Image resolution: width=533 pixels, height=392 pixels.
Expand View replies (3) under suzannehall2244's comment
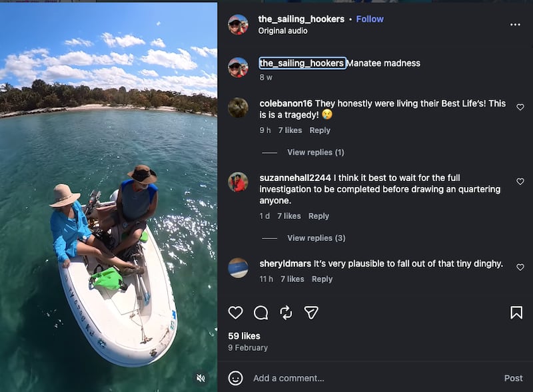pos(316,238)
